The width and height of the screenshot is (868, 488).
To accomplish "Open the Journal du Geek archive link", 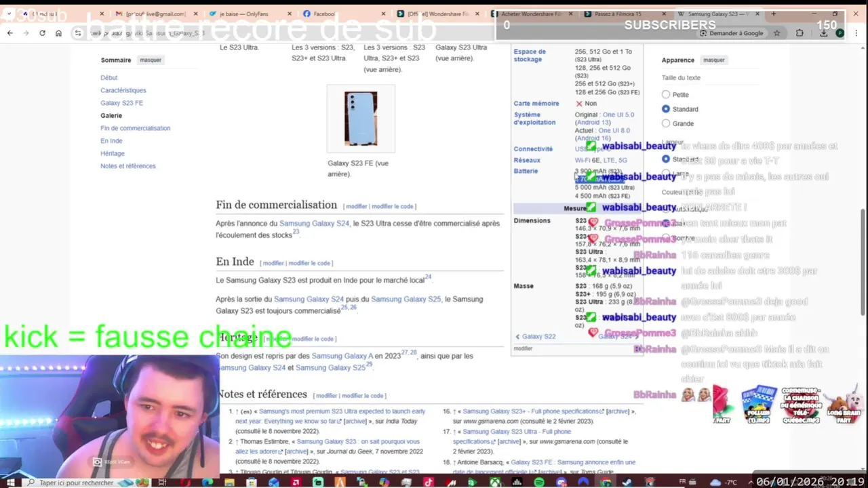I will point(296,451).
